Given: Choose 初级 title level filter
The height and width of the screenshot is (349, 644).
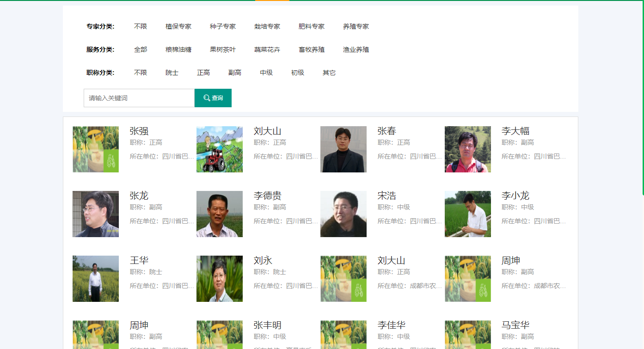Looking at the screenshot, I should [298, 73].
